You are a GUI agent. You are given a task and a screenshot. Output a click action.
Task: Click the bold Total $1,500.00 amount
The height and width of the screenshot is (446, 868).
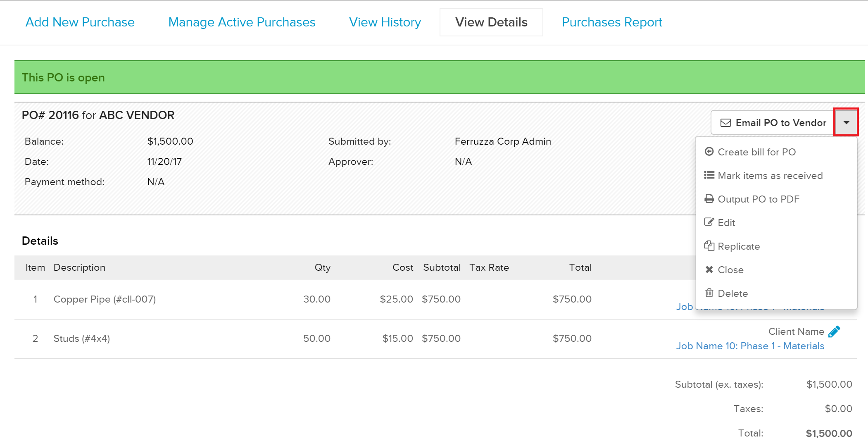(829, 433)
